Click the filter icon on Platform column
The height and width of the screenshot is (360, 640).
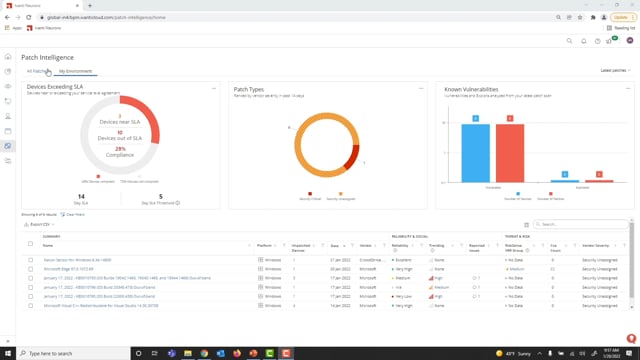click(x=284, y=246)
